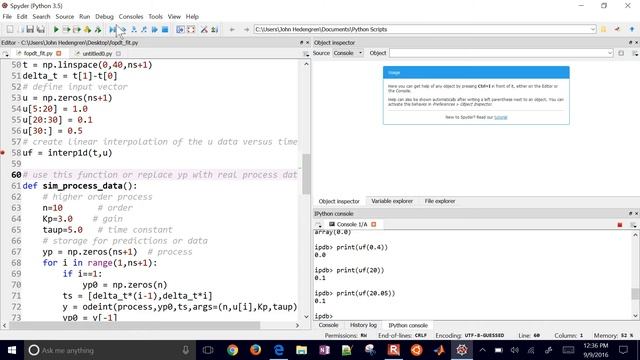
Task: Open the Run menu
Action: [84, 17]
